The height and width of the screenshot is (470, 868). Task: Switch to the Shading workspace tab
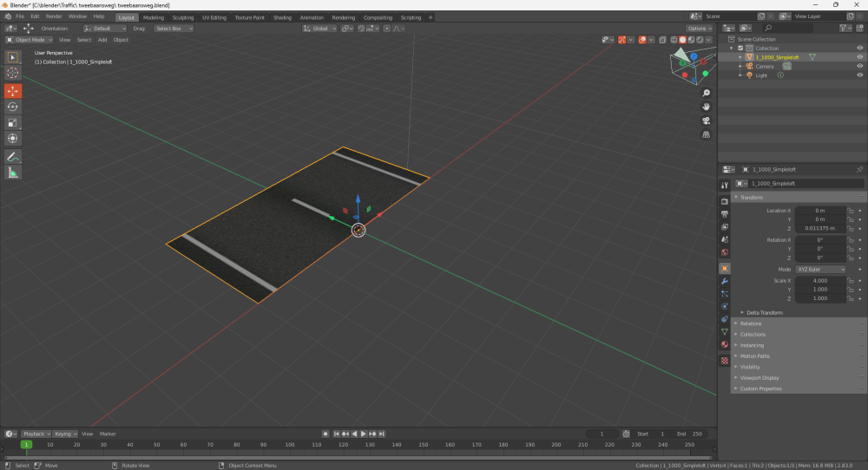tap(282, 17)
